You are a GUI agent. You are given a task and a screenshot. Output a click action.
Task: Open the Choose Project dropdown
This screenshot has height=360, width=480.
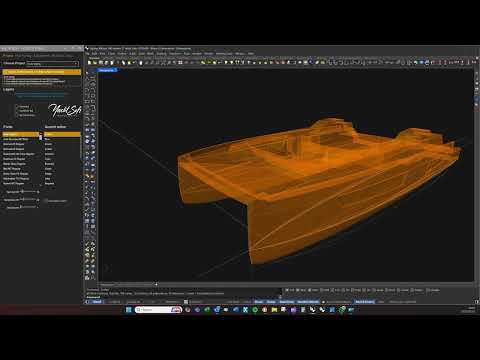52,63
